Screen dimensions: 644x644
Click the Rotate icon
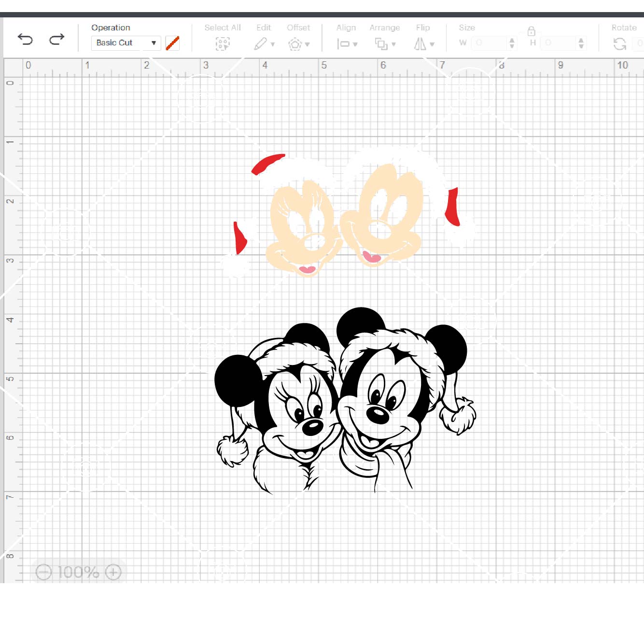click(620, 44)
